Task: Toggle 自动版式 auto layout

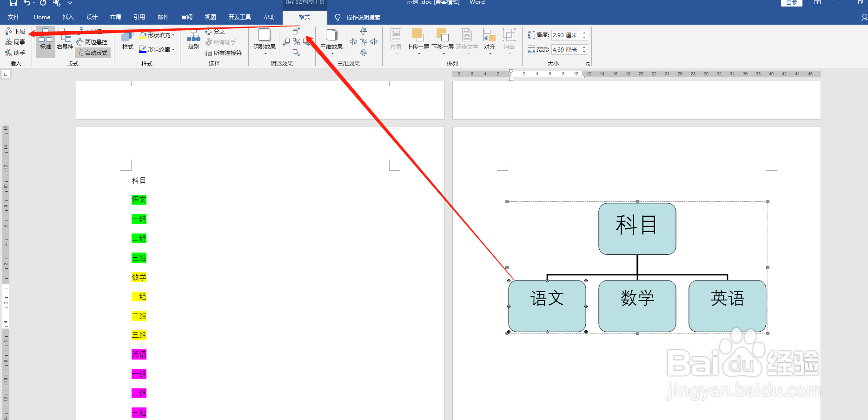Action: pos(93,53)
